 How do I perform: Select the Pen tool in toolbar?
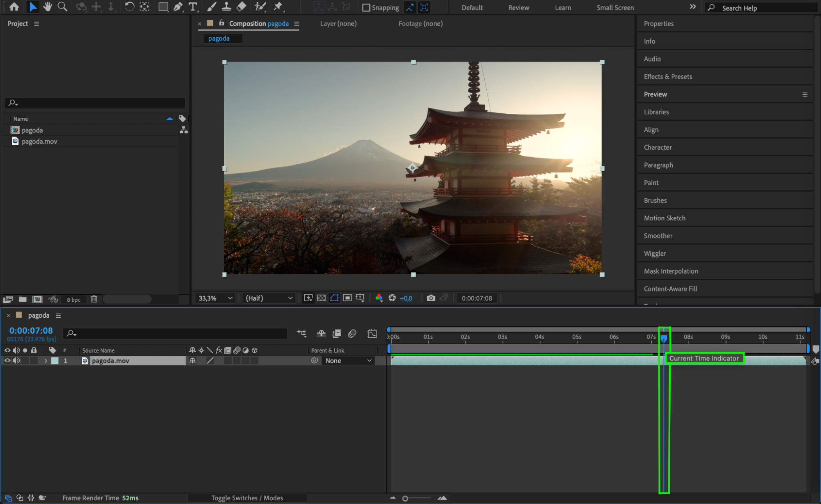click(178, 7)
